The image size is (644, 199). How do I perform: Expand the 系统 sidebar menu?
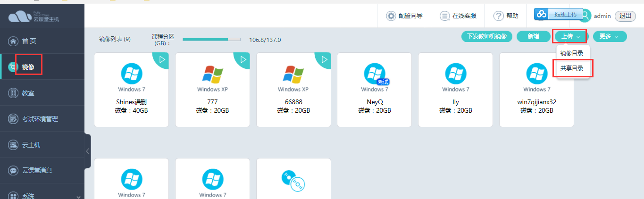click(x=42, y=195)
